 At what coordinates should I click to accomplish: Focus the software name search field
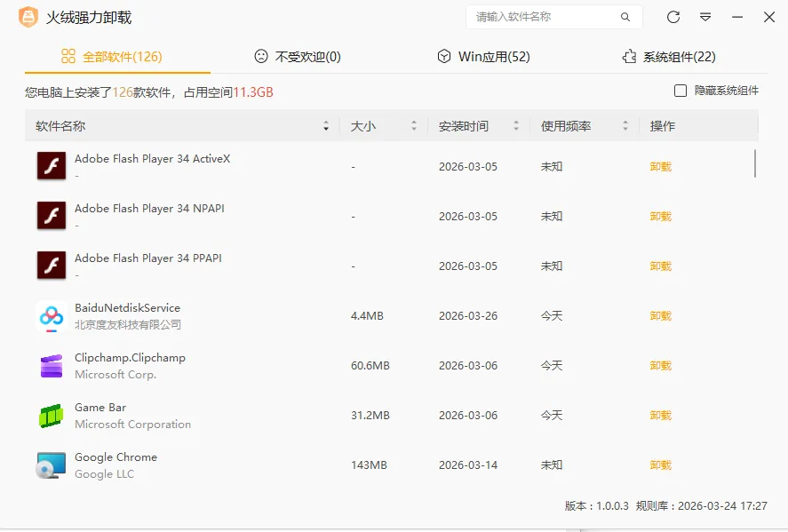pos(553,17)
